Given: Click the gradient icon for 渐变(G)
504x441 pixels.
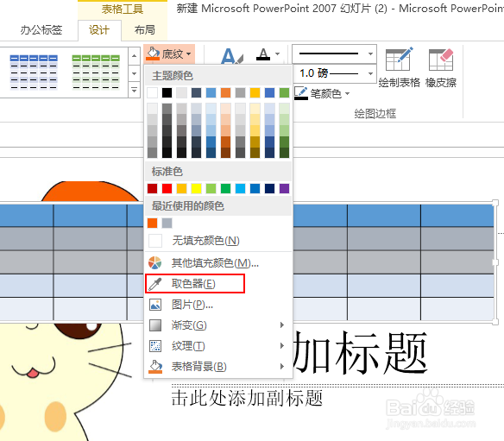Looking at the screenshot, I should pos(155,325).
